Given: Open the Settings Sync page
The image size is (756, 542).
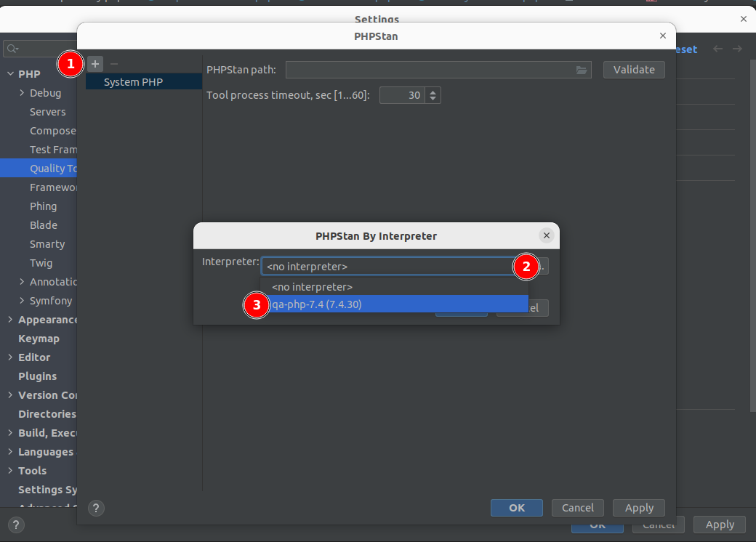Looking at the screenshot, I should tap(47, 490).
